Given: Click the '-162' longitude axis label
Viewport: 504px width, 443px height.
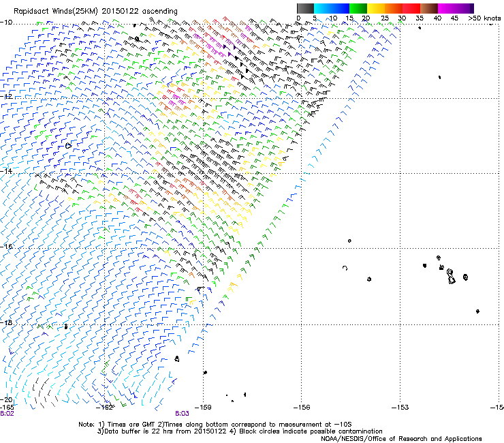Looking at the screenshot, I should (104, 408).
